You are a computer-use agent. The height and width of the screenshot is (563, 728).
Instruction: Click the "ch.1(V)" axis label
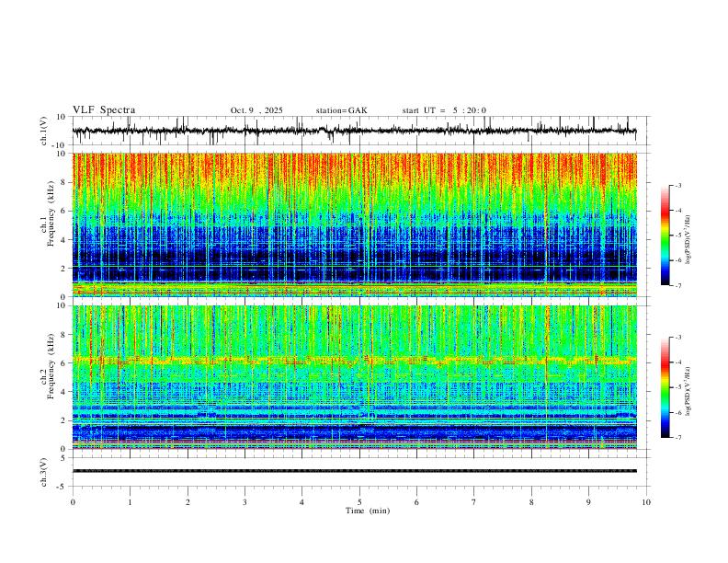(44, 131)
